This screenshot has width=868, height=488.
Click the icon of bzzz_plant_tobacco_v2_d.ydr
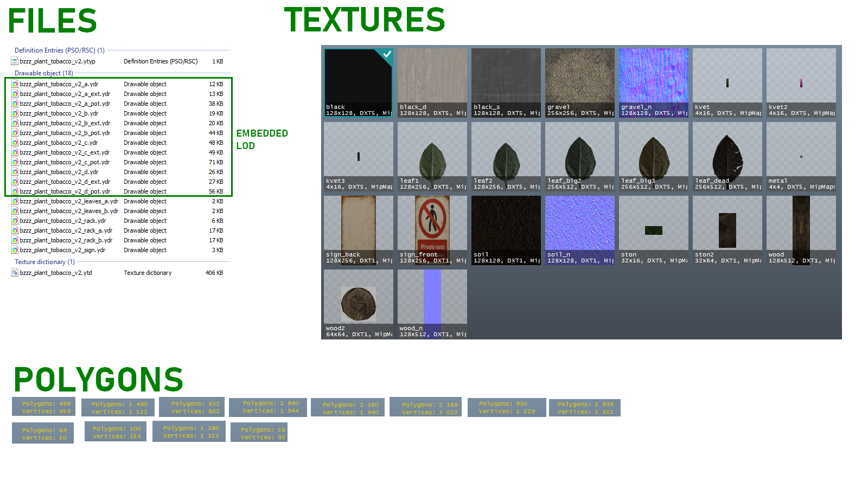click(15, 172)
